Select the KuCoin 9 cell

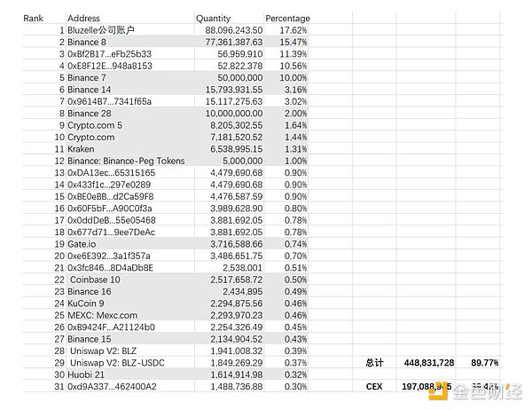point(86,303)
